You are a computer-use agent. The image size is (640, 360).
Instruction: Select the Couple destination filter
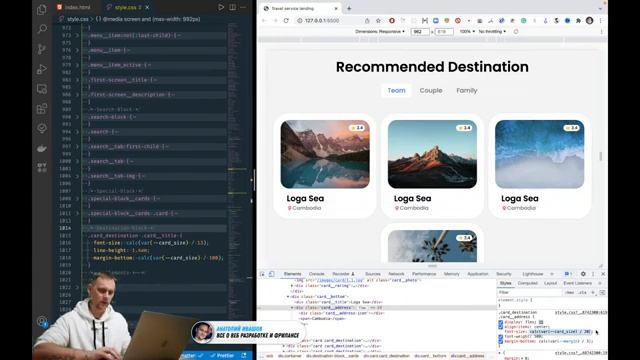coord(431,91)
